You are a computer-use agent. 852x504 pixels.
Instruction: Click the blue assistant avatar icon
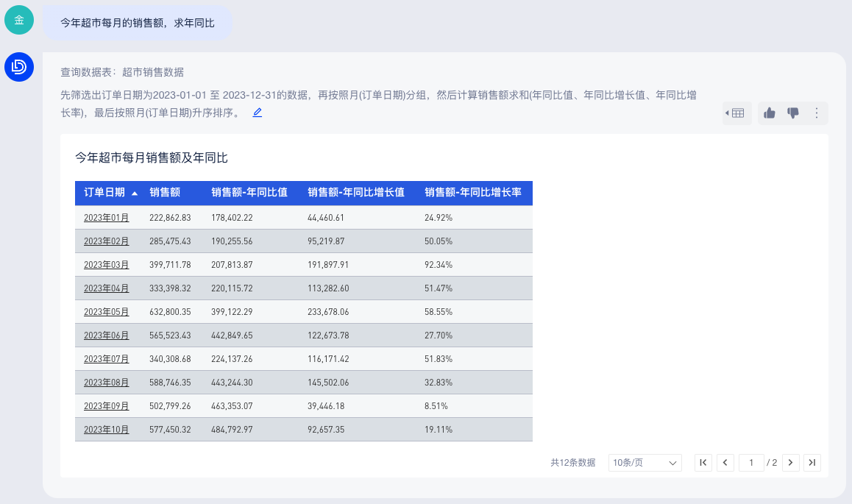[19, 67]
